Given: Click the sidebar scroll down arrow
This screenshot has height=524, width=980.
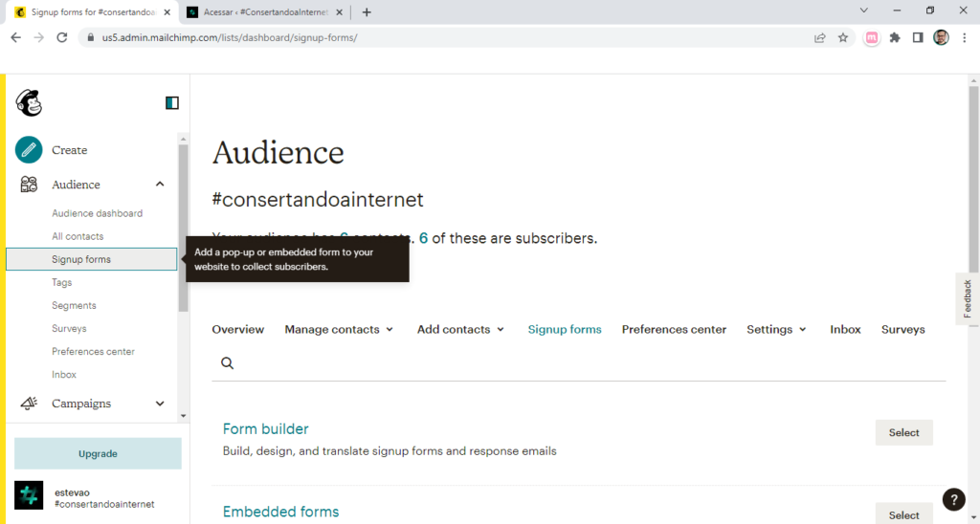Looking at the screenshot, I should click(x=183, y=416).
